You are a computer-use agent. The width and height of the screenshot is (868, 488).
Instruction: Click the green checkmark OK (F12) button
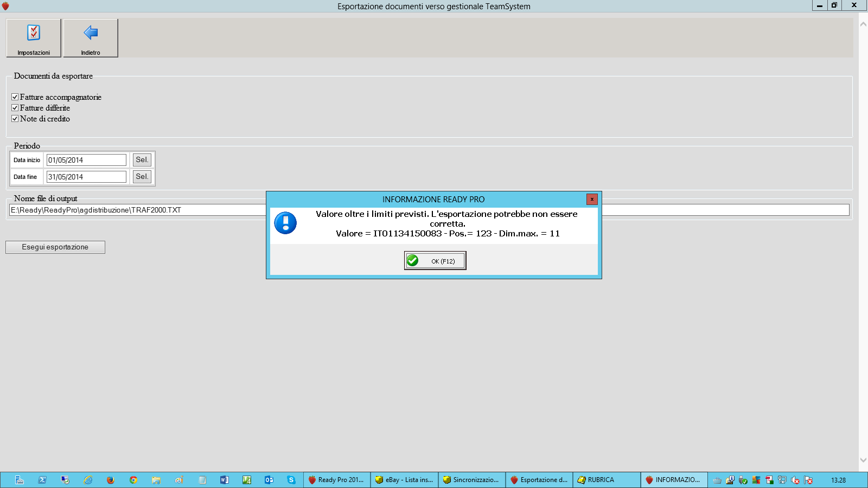pyautogui.click(x=435, y=261)
